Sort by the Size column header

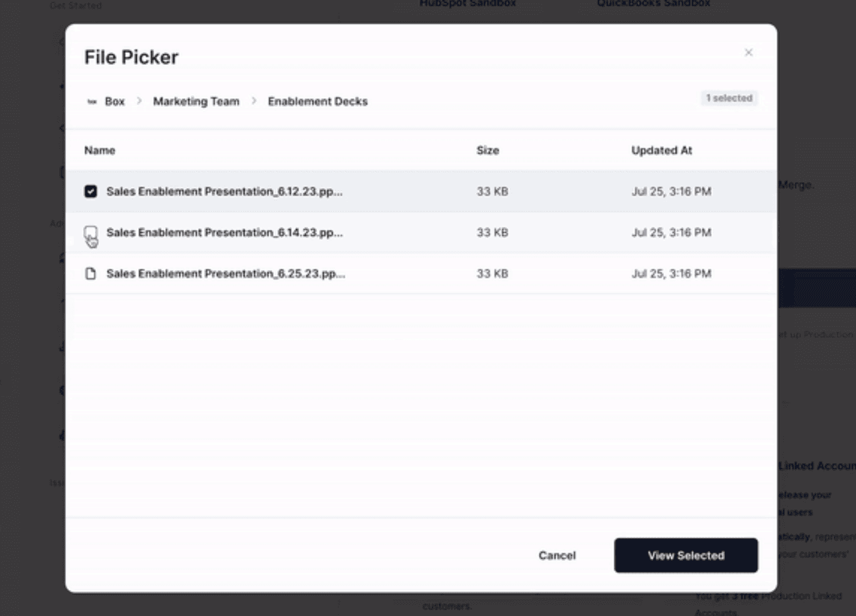click(x=487, y=150)
